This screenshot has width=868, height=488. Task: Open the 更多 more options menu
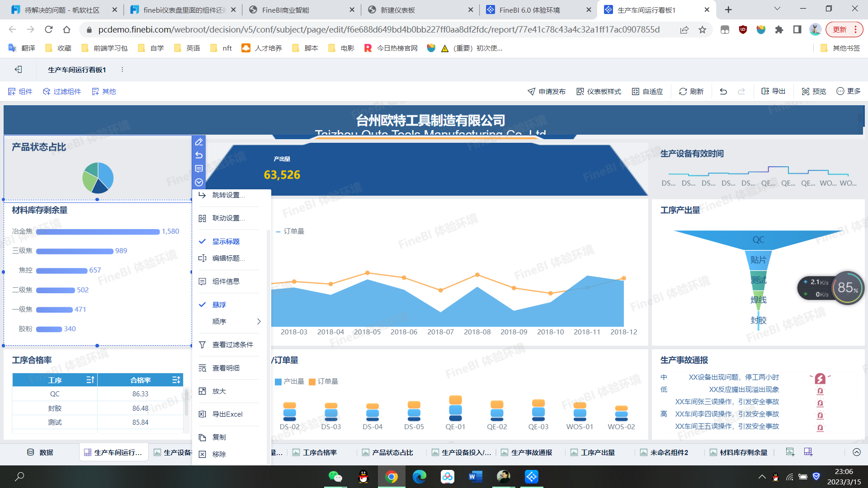(x=849, y=91)
